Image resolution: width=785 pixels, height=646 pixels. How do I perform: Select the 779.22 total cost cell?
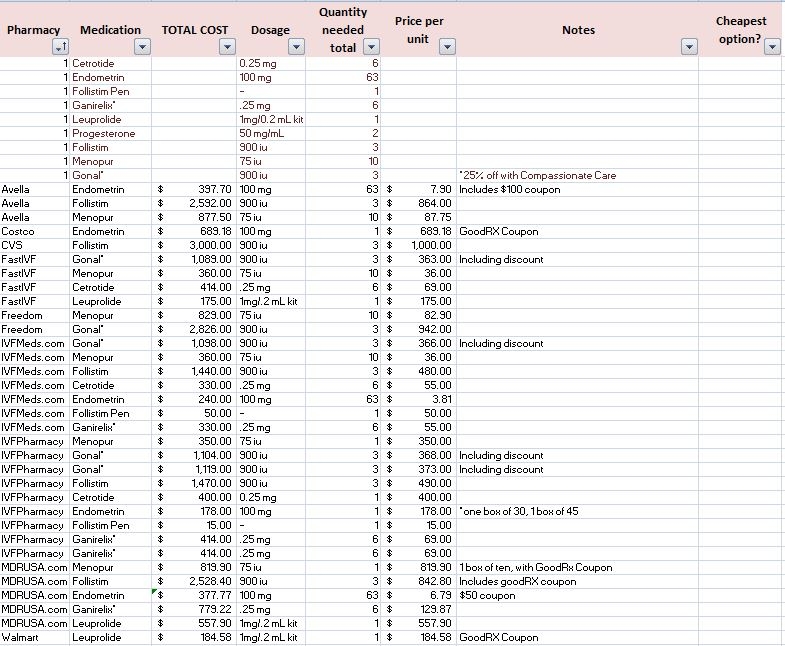[x=194, y=610]
